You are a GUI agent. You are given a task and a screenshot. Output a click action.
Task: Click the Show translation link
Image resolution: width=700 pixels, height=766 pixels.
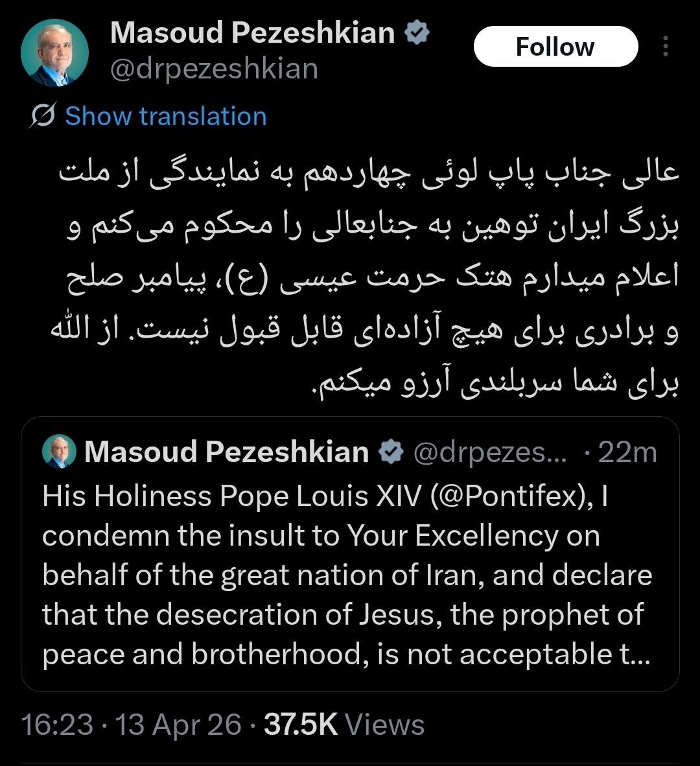click(165, 116)
